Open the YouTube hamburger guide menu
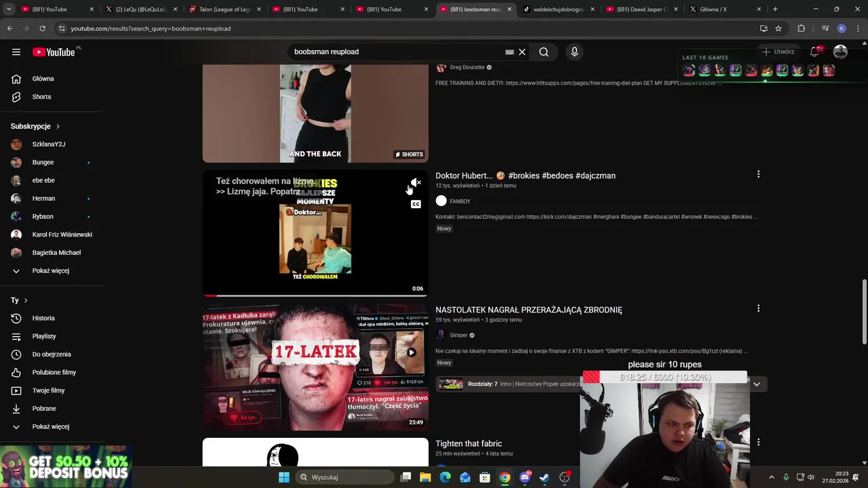 tap(16, 52)
